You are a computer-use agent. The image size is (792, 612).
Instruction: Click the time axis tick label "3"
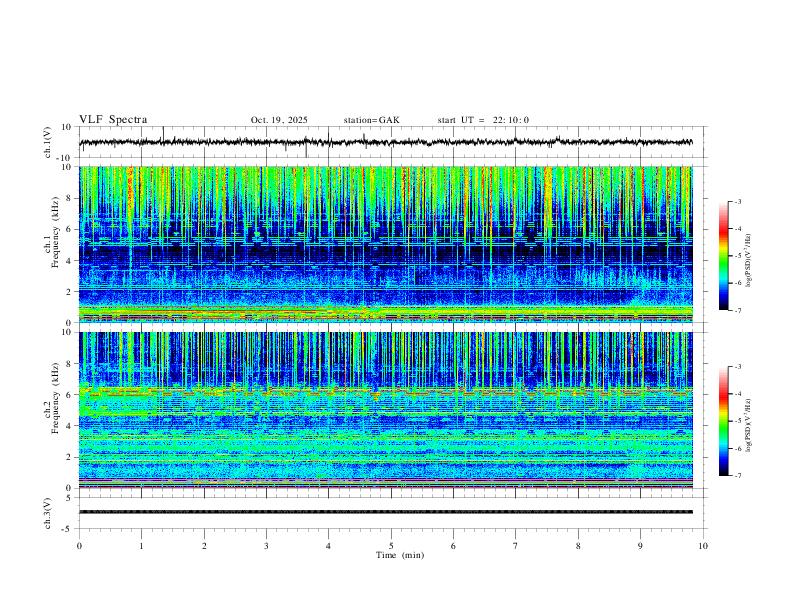266,546
